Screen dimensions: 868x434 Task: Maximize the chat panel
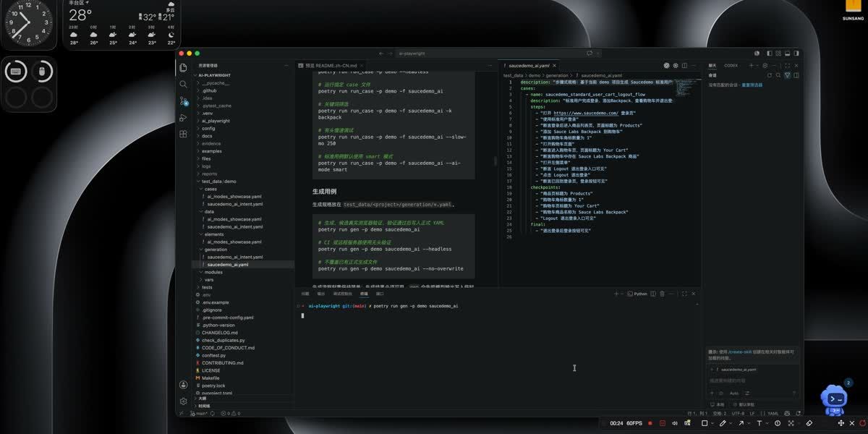[786, 65]
